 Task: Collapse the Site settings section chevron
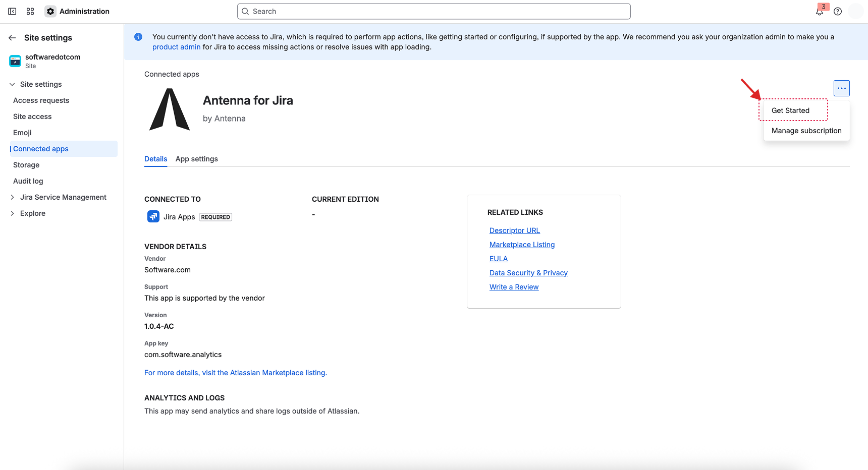(x=12, y=84)
